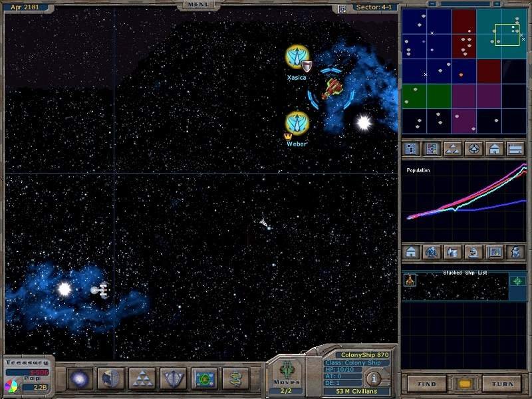
Task: Open the colored-tiles map view button
Action: (x=432, y=149)
